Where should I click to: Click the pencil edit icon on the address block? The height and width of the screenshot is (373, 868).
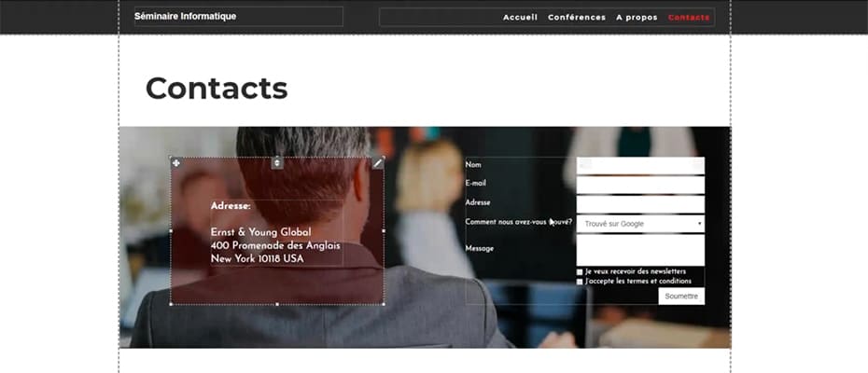click(x=378, y=162)
